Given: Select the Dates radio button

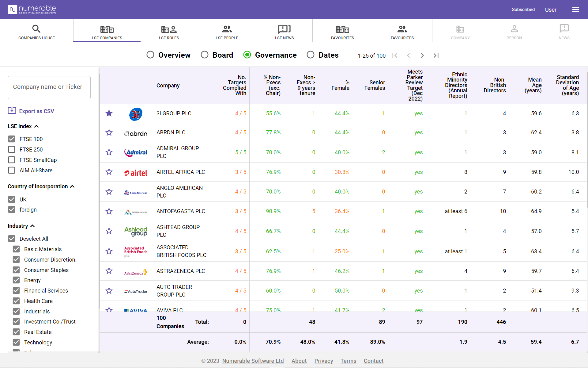Looking at the screenshot, I should point(311,55).
